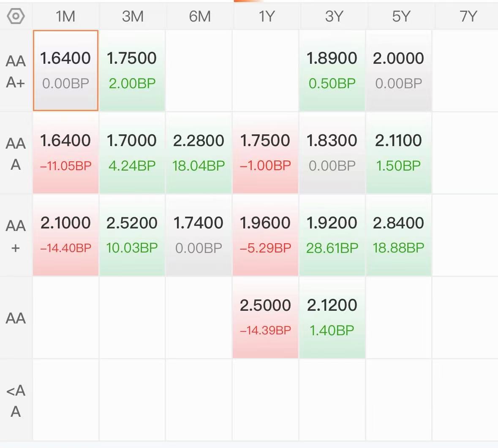
Task: Select the AAA 1M cell with -11.05BP
Action: (x=65, y=152)
